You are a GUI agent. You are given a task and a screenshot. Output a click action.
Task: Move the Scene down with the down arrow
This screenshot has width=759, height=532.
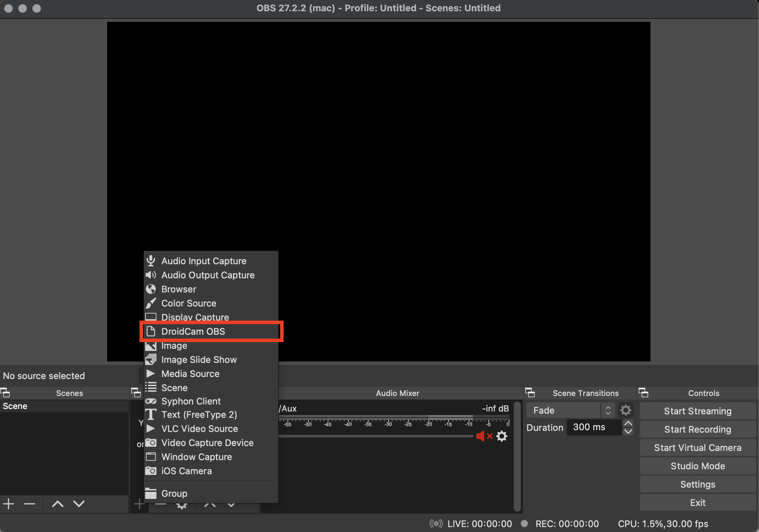coord(79,504)
